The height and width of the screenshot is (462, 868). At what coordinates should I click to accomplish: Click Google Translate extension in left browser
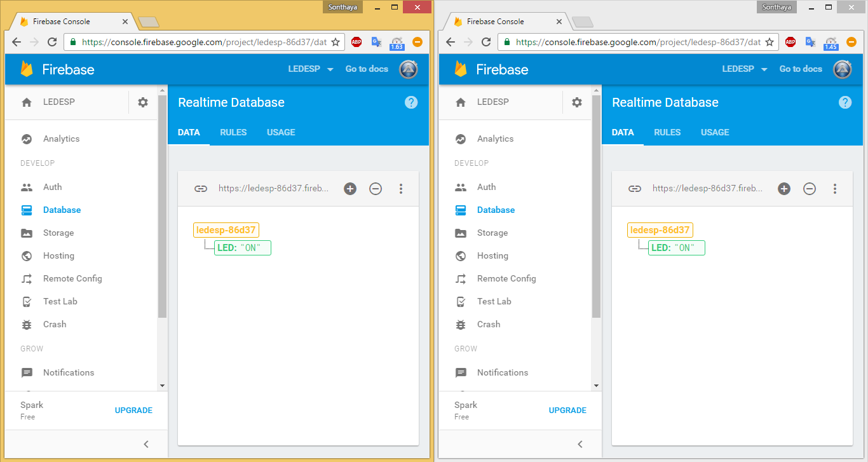(x=376, y=42)
